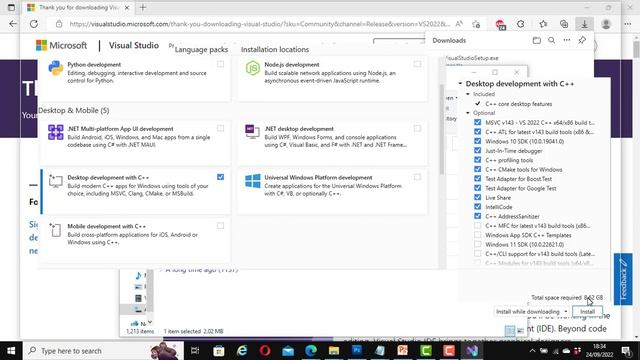Click the Mobile development with C++ icon

tap(56, 230)
